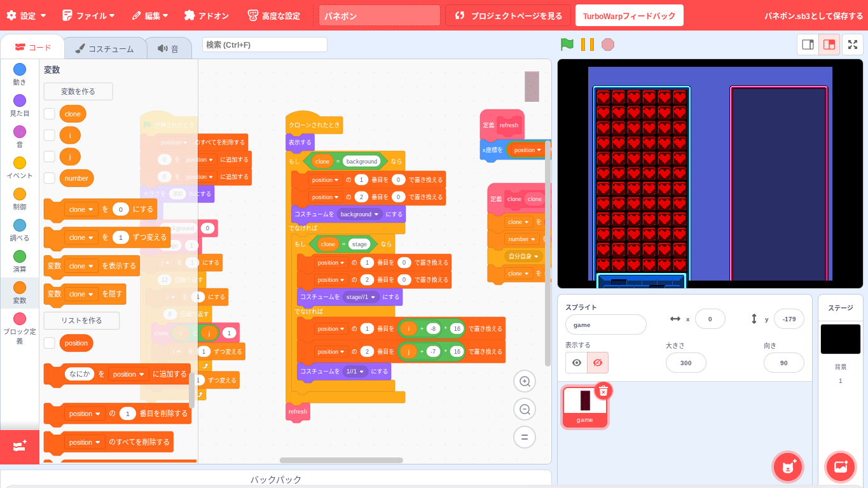This screenshot has width=868, height=488.
Task: Open variable dropdown in 'clone を 1 ずつ変える' block
Action: [81, 237]
